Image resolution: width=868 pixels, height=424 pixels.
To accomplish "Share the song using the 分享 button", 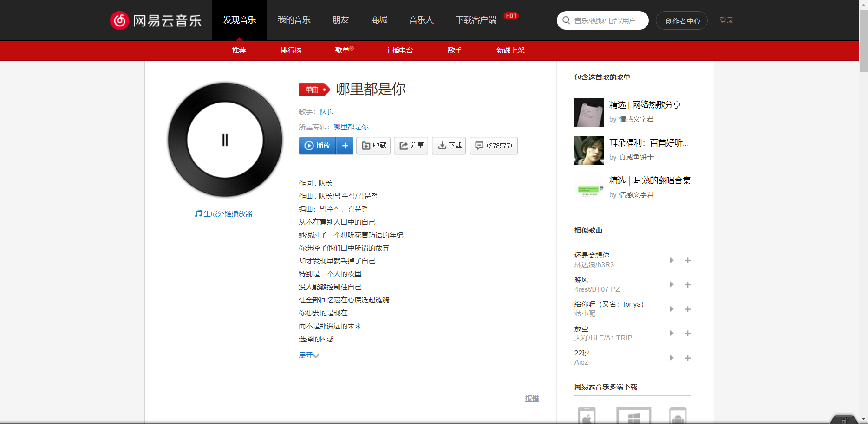I will pyautogui.click(x=411, y=146).
